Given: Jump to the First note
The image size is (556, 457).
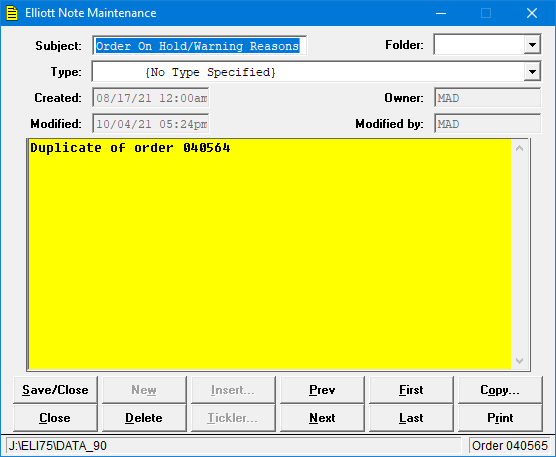Looking at the screenshot, I should pos(411,390).
